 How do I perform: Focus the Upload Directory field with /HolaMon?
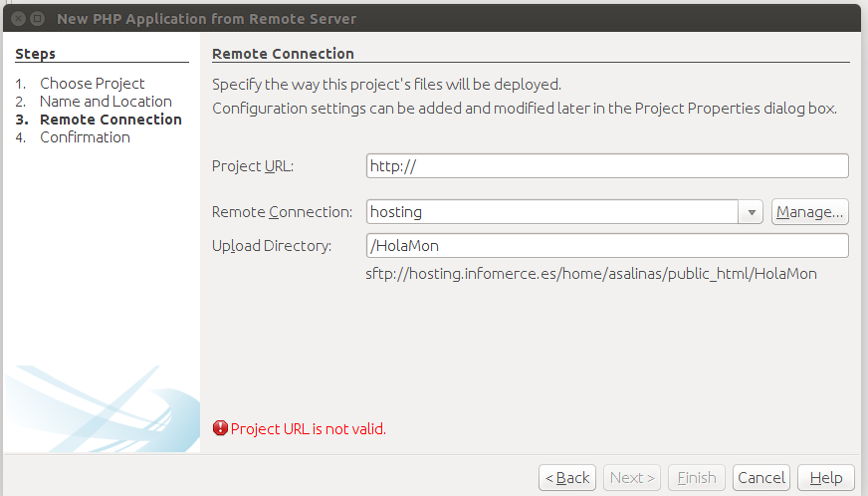(x=607, y=245)
